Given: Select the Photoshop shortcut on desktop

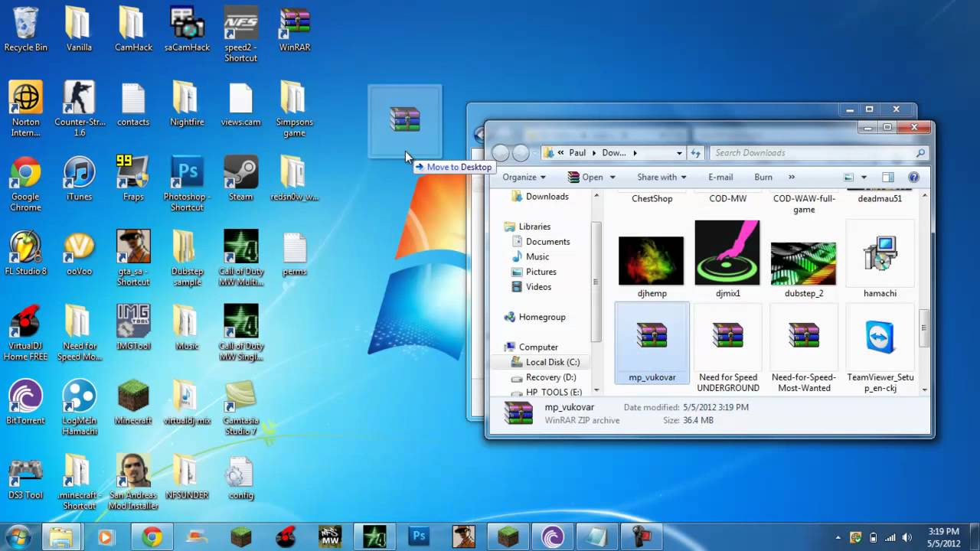Looking at the screenshot, I should pos(187,184).
